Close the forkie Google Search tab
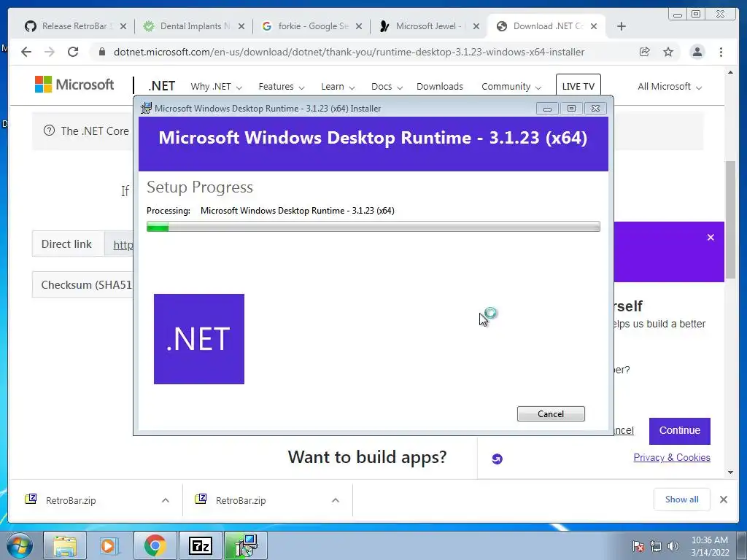Viewport: 747px width, 560px height. (359, 26)
